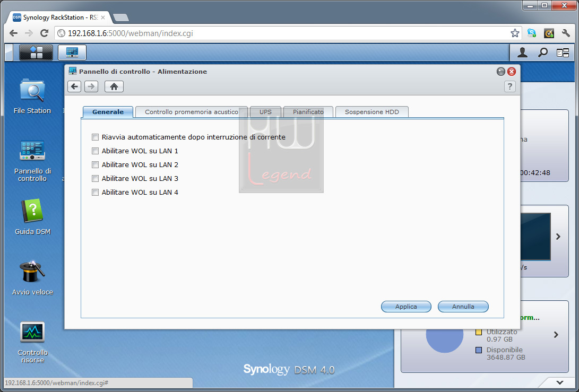Reload the browser page
Viewport: 579px width, 392px height.
(x=44, y=33)
